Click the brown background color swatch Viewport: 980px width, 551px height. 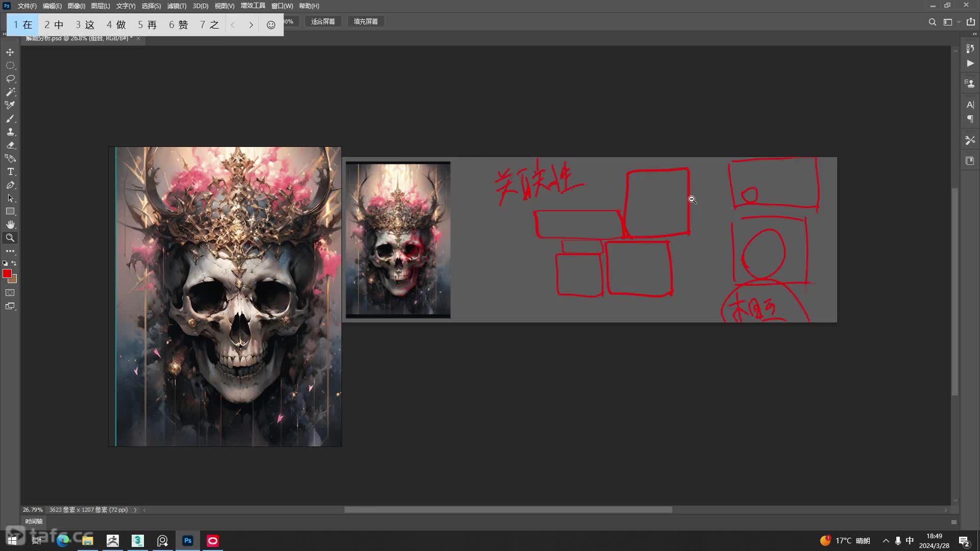tap(14, 280)
